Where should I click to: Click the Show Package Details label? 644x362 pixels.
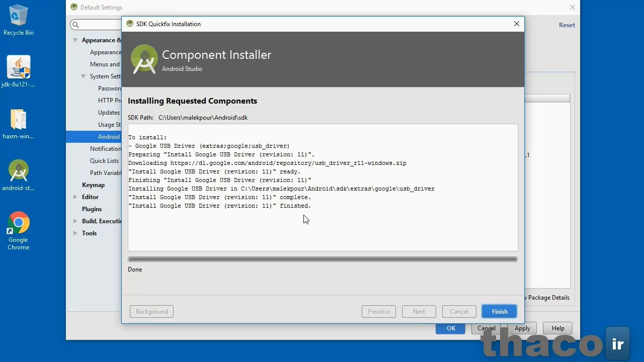[x=547, y=298]
